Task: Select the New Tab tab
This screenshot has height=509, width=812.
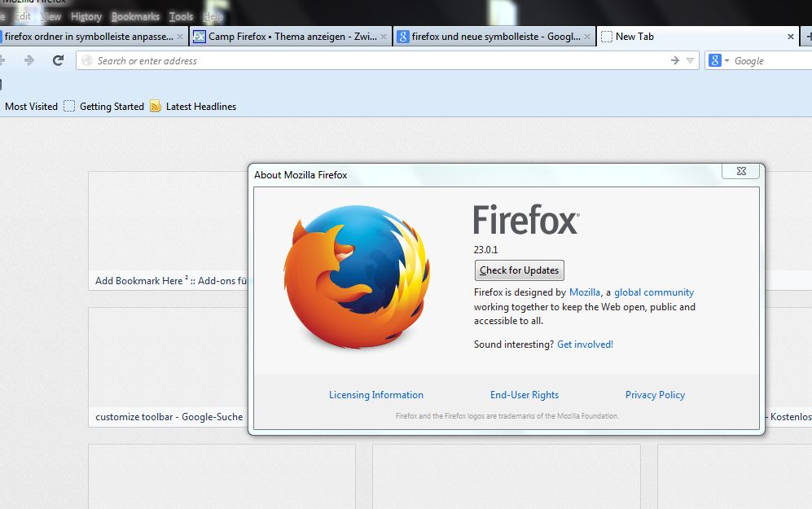Action: click(697, 37)
